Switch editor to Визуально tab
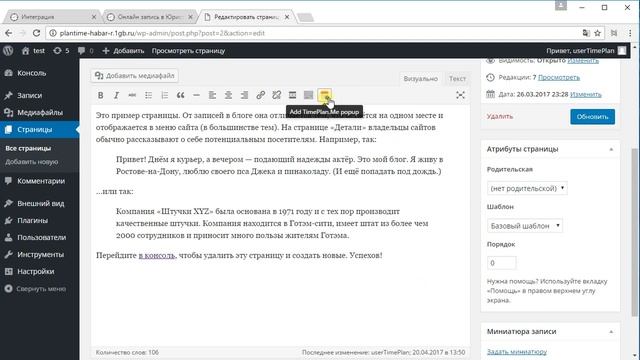 [420, 78]
